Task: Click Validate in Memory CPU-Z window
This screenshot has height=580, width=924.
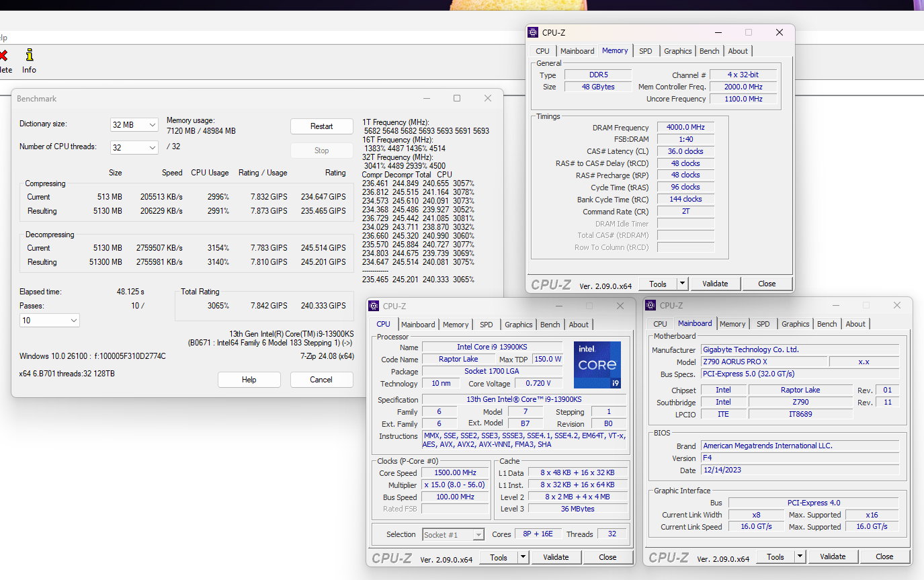Action: (x=715, y=284)
